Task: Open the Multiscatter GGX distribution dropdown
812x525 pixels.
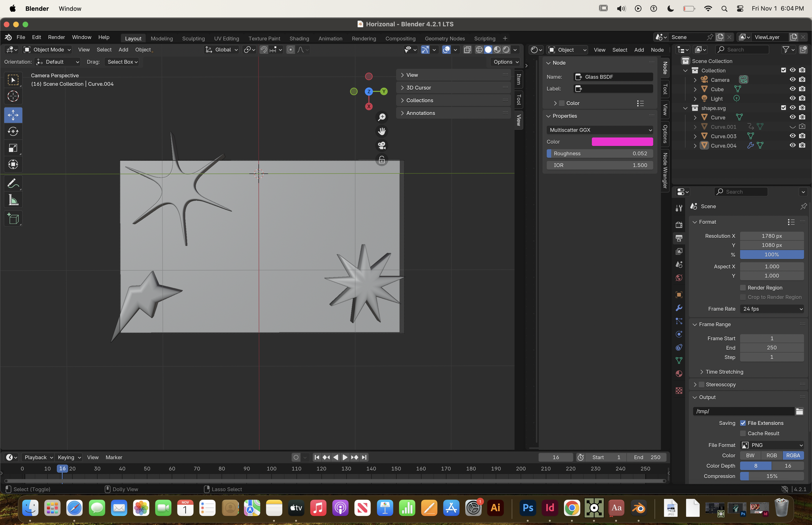Action: [600, 130]
